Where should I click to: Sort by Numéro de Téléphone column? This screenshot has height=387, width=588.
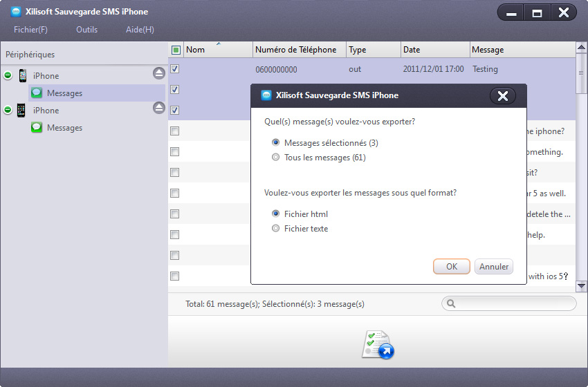[300, 50]
